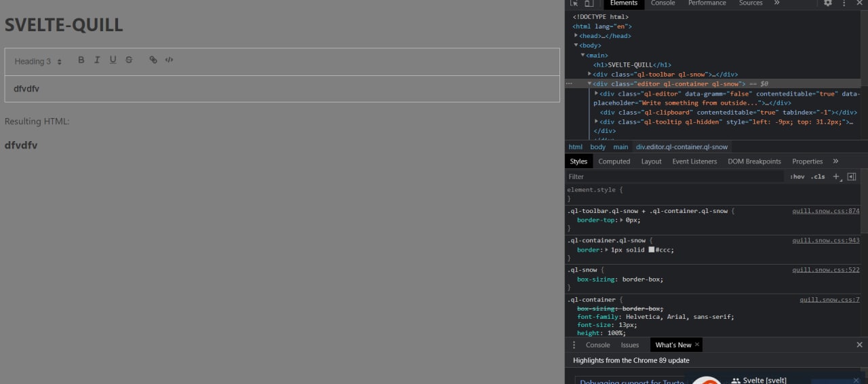Select the h1 SVELTE-QUILL DOM node
The width and height of the screenshot is (868, 384).
[633, 64]
